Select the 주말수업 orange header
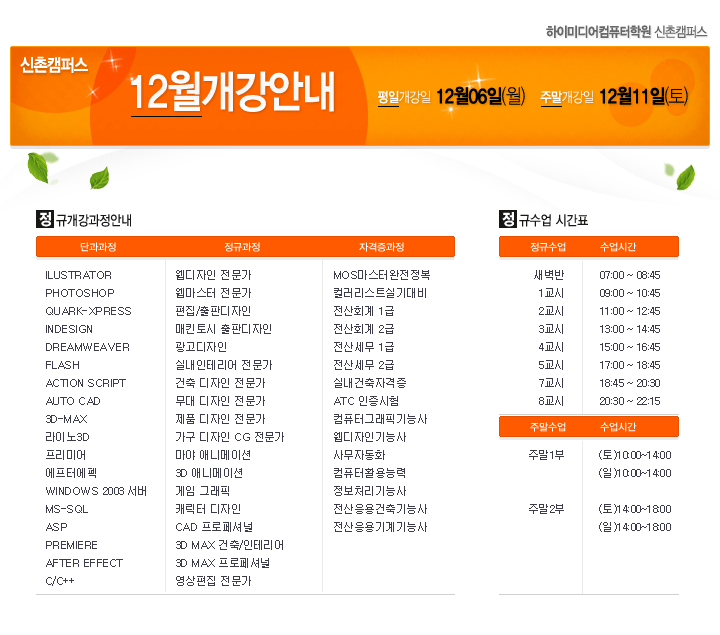The height and width of the screenshot is (635, 720). (x=548, y=427)
